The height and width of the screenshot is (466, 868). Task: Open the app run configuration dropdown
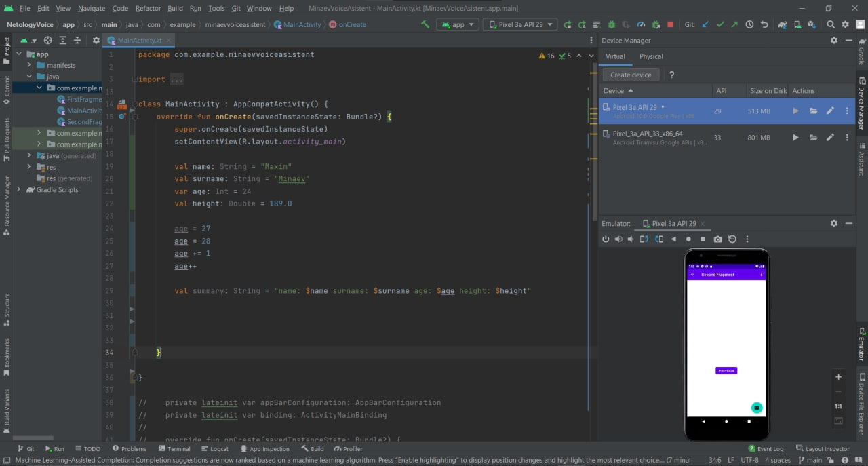(x=458, y=24)
